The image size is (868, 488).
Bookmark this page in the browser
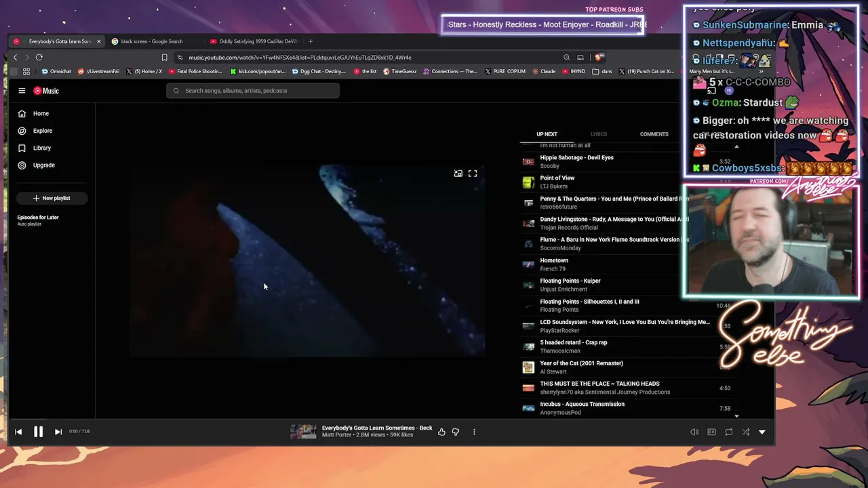[164, 58]
